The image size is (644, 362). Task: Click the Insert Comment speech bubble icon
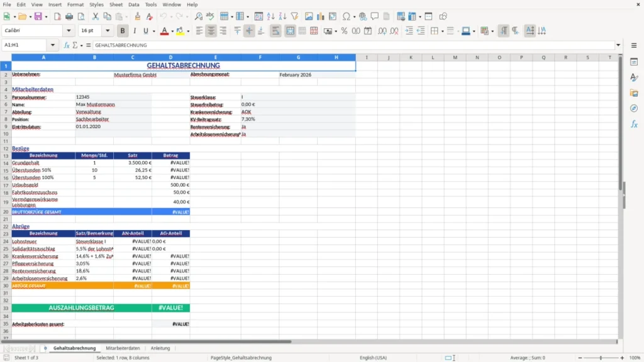375,16
